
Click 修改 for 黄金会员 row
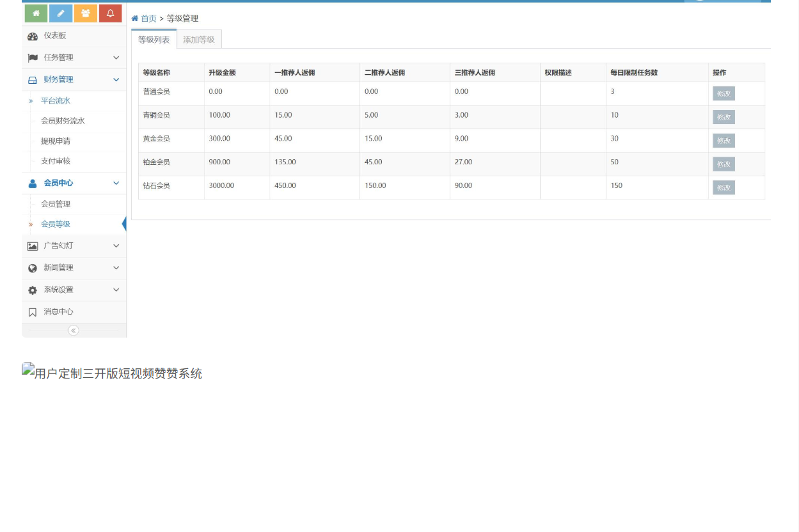click(x=724, y=141)
